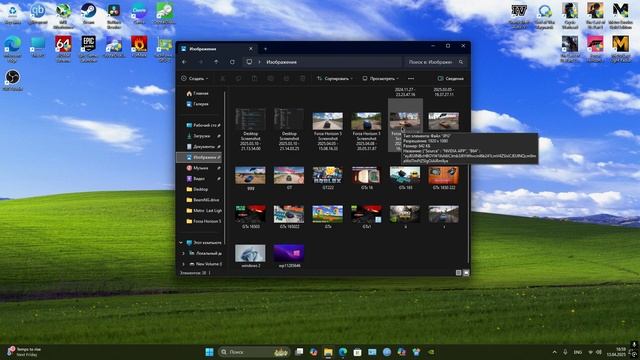Click the Paste toolbar icon
Viewport: 640px width, 360px height.
click(x=254, y=78)
